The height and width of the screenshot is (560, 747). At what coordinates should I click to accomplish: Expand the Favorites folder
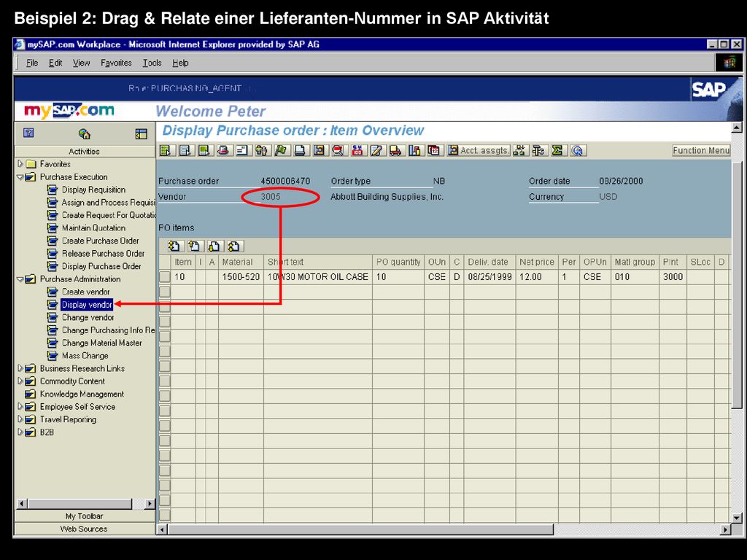(20, 164)
